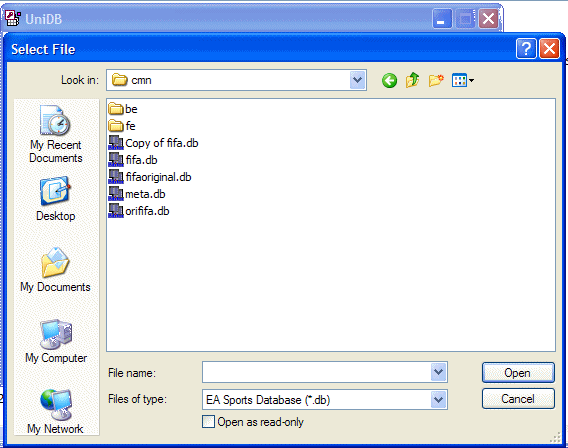The height and width of the screenshot is (448, 568).
Task: Click the Open button
Action: click(518, 373)
